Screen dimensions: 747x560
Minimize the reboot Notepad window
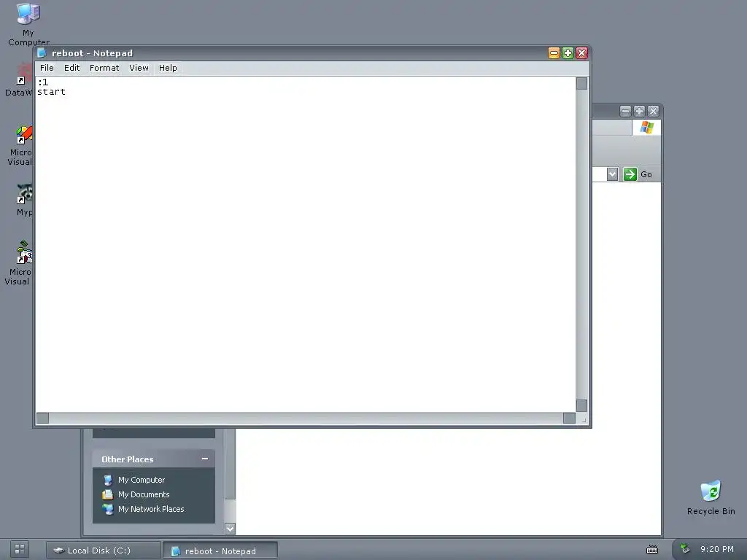click(x=554, y=52)
